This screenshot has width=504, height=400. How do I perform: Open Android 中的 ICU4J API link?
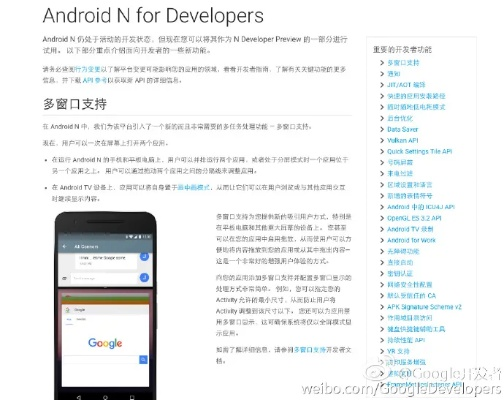(421, 207)
